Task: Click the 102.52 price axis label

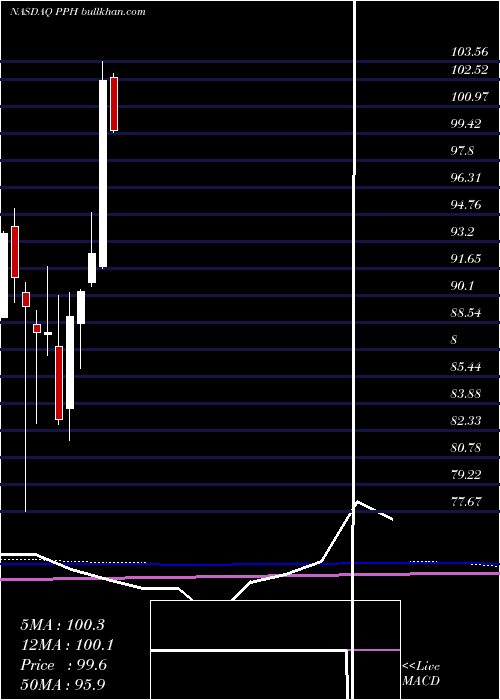Action: click(469, 70)
